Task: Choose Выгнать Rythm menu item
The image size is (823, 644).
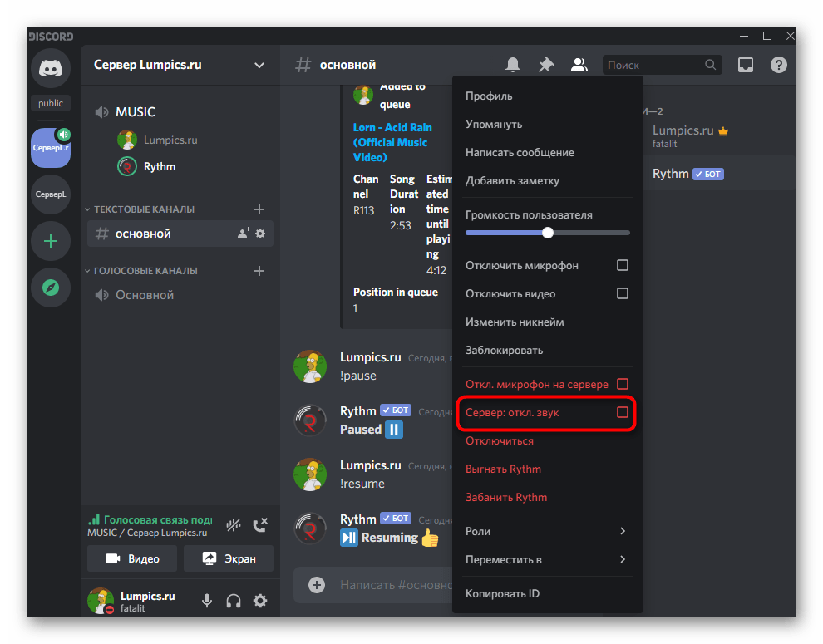Action: pos(547,469)
